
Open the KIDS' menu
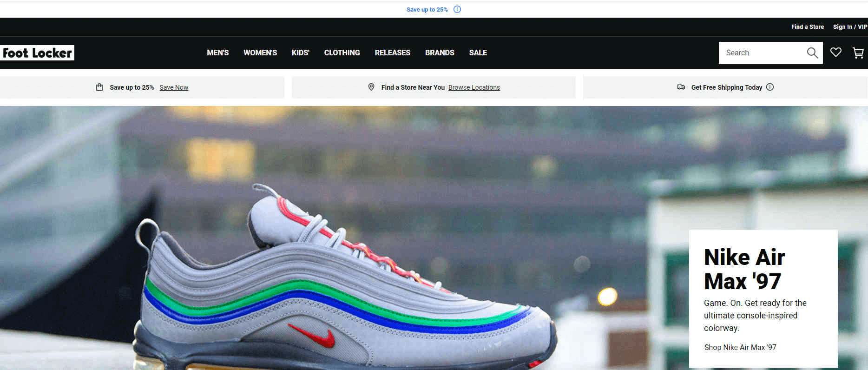click(301, 53)
